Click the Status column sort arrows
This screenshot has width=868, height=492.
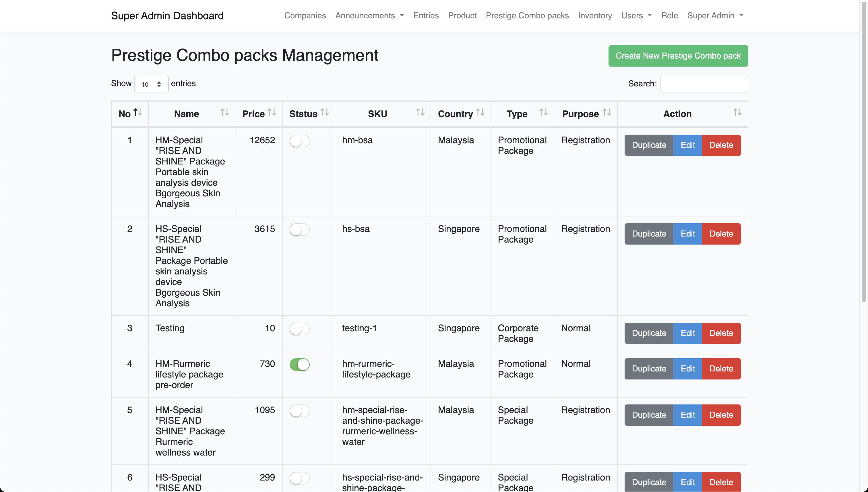325,112
